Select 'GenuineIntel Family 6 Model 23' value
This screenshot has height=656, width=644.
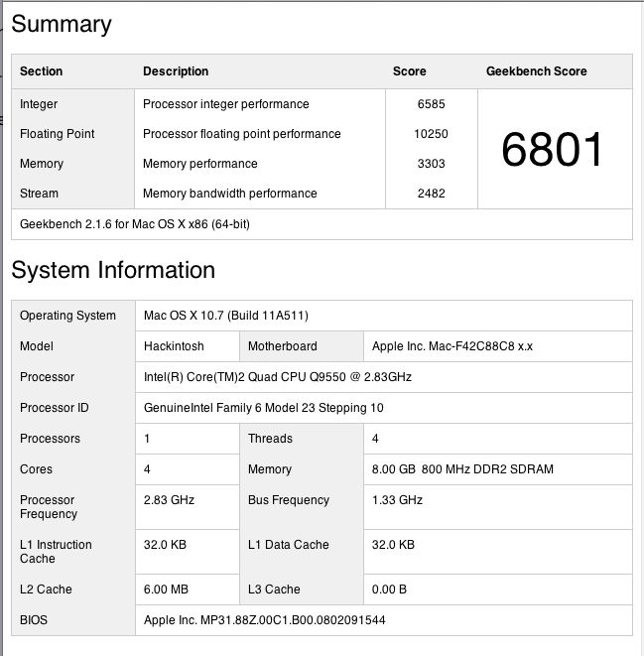[x=264, y=408]
